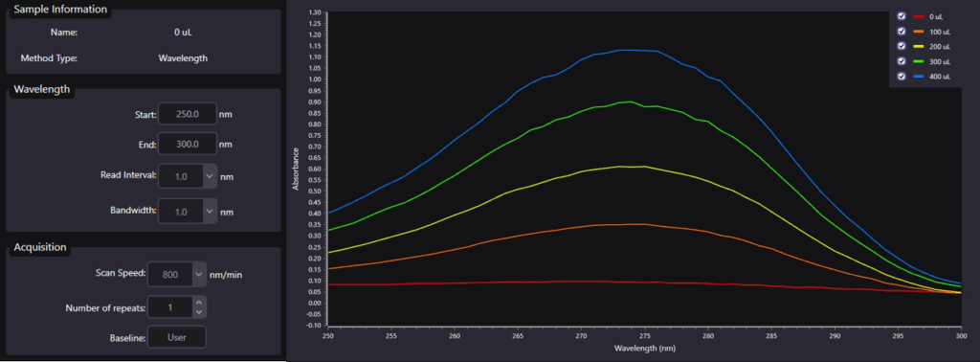The height and width of the screenshot is (362, 980).
Task: Open the Scan Speed dropdown
Action: [199, 274]
